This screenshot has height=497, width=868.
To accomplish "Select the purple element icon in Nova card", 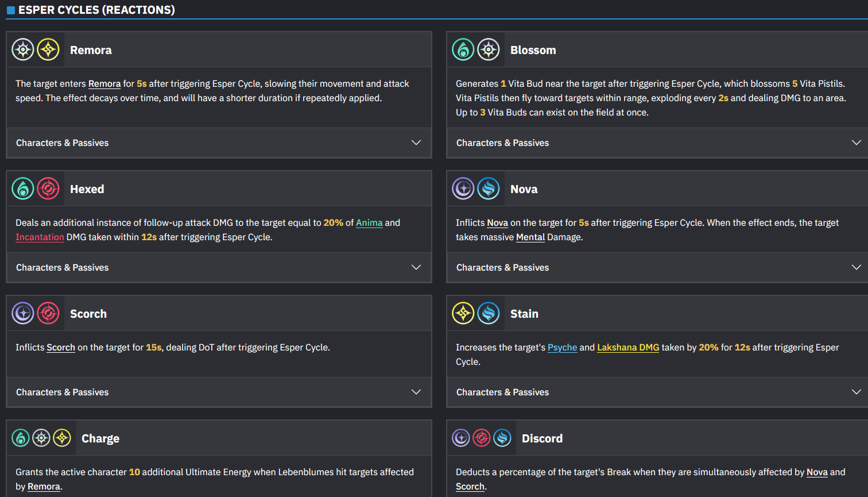I will [463, 189].
